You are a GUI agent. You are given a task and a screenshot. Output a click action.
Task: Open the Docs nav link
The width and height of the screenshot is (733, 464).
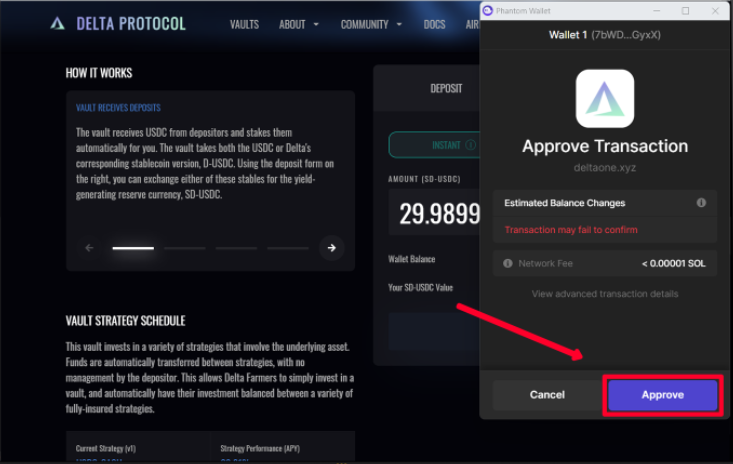434,24
